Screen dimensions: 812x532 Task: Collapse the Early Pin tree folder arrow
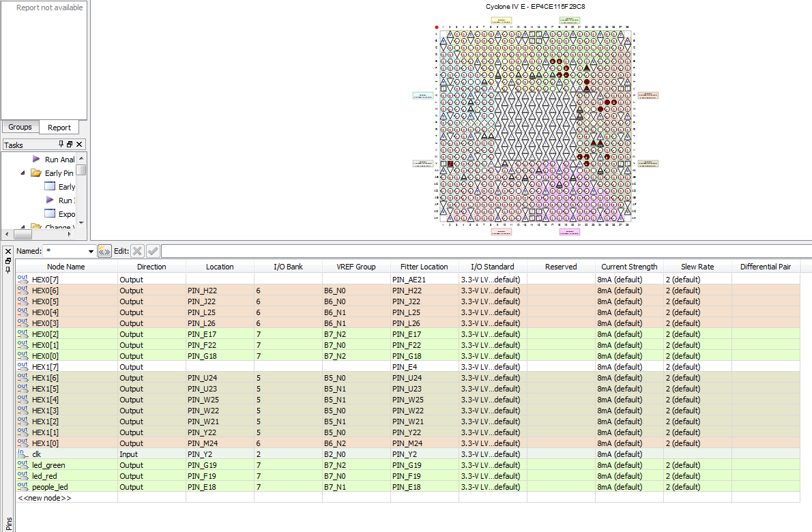click(x=23, y=173)
